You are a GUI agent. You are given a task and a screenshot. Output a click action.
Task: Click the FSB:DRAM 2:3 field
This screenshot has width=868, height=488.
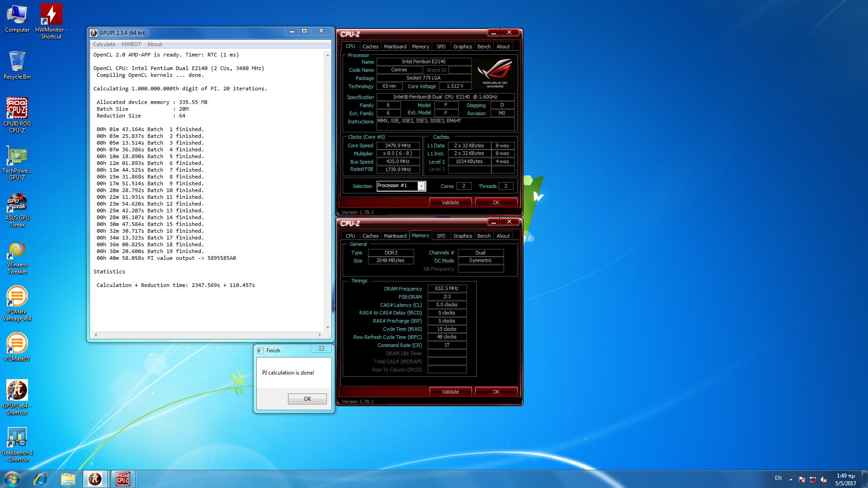[447, 296]
